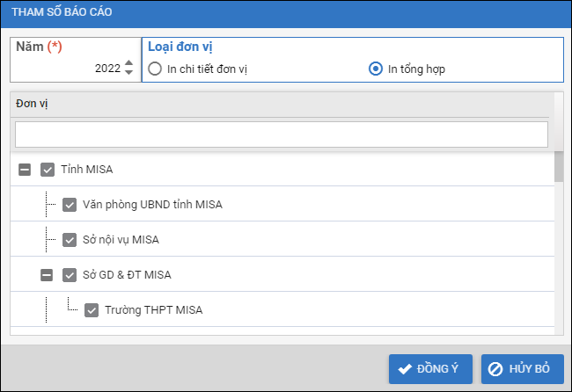Increase the year with up arrow
The height and width of the screenshot is (392, 572).
(x=129, y=63)
